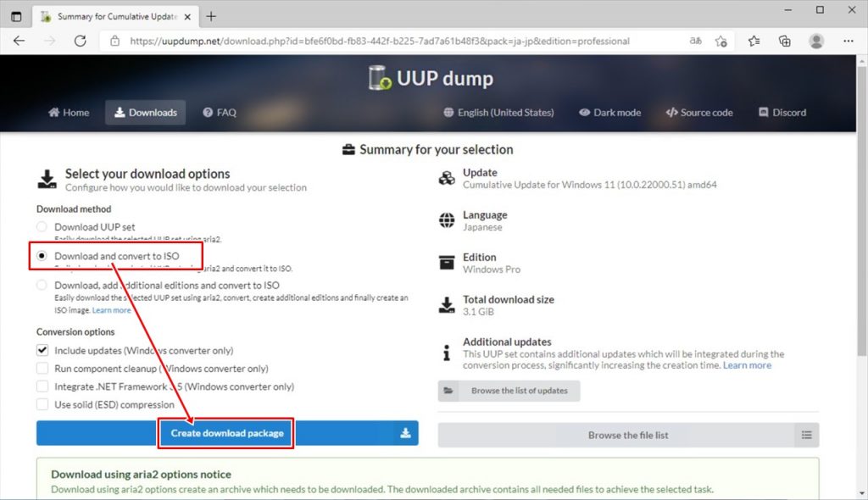This screenshot has width=868, height=500.
Task: Click the site lock icon in address bar
Action: (x=114, y=41)
